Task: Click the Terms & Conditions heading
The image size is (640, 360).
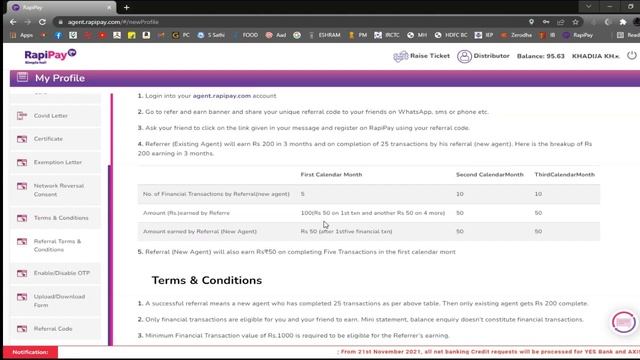Action: 207,280
